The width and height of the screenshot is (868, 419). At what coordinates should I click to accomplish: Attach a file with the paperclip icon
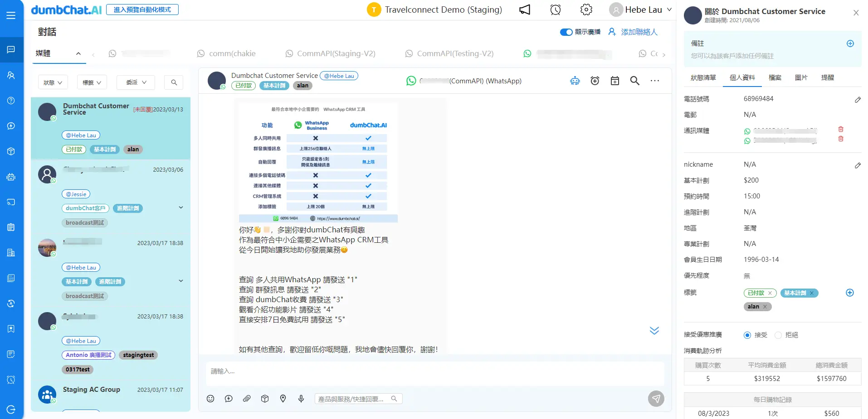click(x=247, y=399)
